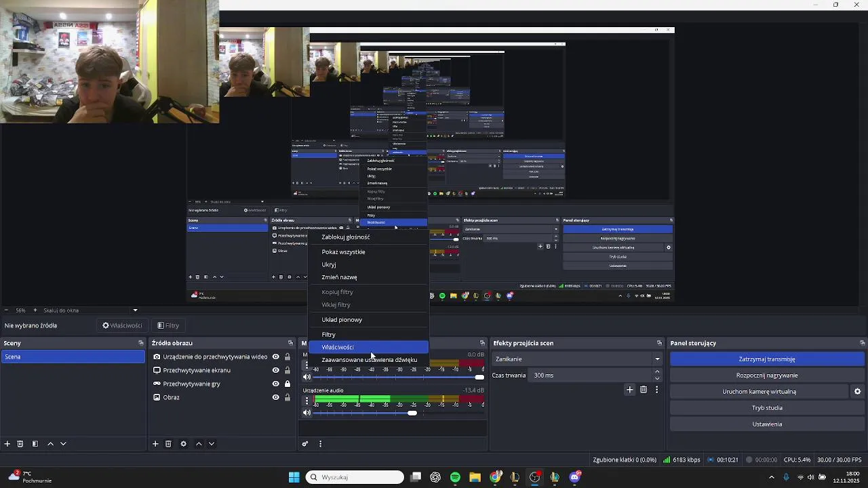Hide Obraz source with eye icon
868x488 pixels.
click(275, 397)
